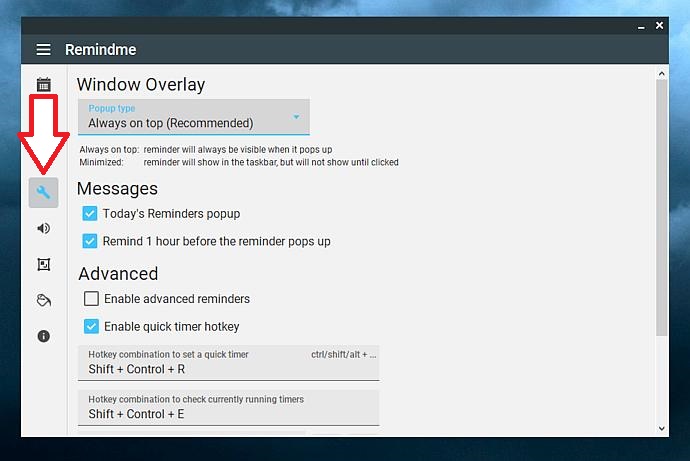Open the info about icon
Viewport: 690px width, 461px height.
tap(44, 336)
